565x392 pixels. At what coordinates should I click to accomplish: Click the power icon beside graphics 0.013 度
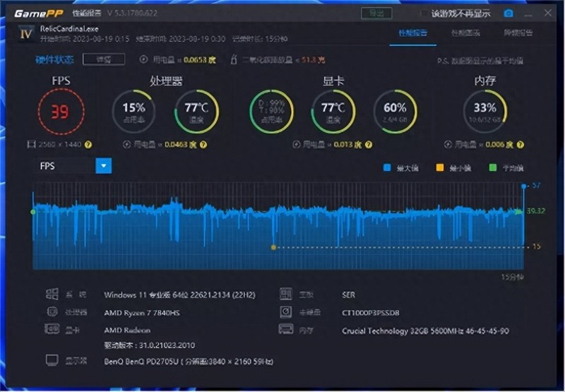point(296,145)
